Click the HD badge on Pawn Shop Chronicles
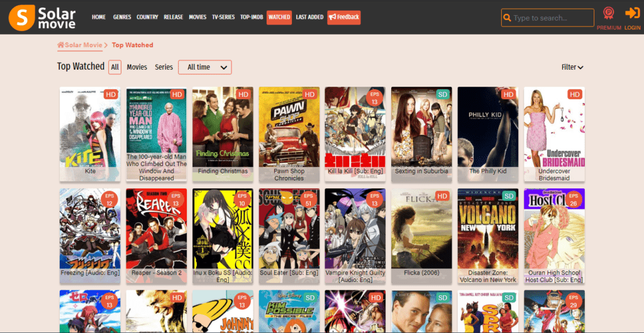Screen dimensions: 644x333 tap(309, 94)
